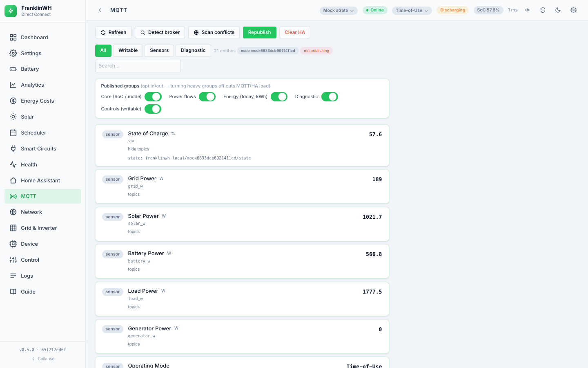Expand topics for Load Power sensor

tap(134, 307)
